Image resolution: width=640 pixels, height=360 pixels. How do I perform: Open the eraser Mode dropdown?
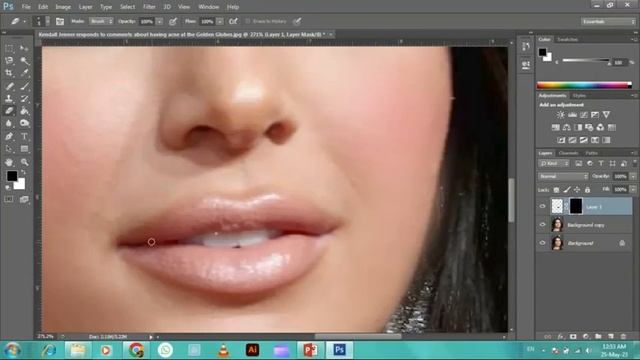[x=101, y=21]
